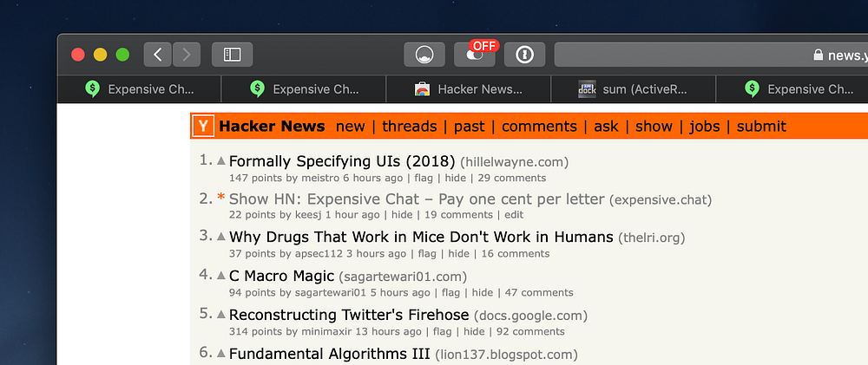Click '5 hours ago' timestamp
868x365 pixels.
point(399,292)
